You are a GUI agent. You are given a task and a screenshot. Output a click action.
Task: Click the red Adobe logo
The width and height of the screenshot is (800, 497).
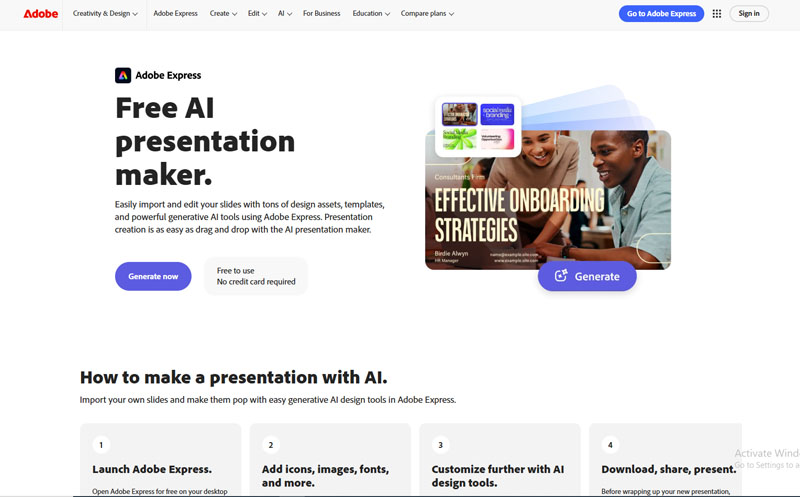point(41,14)
